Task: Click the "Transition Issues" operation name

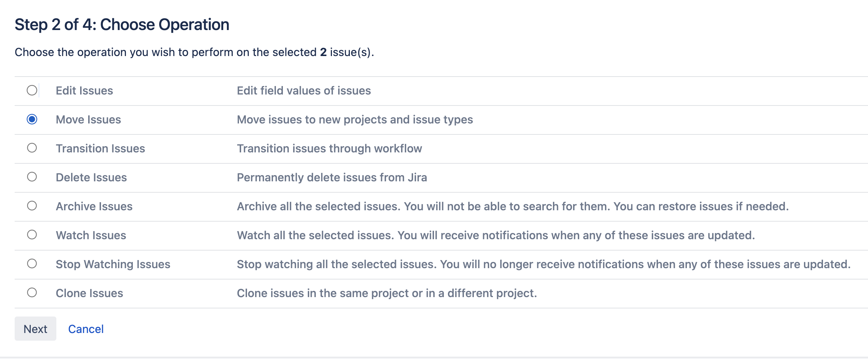Action: [100, 149]
